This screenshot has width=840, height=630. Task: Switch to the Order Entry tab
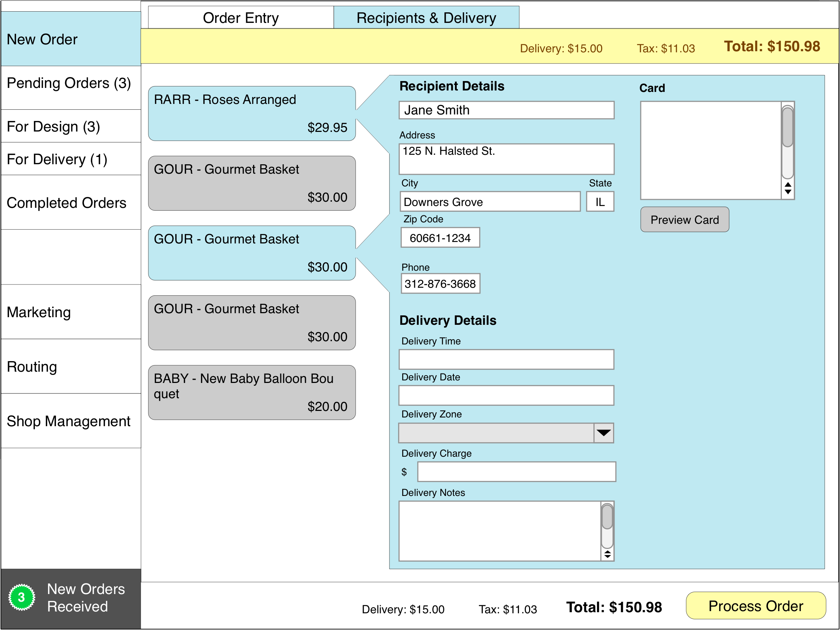[241, 17]
